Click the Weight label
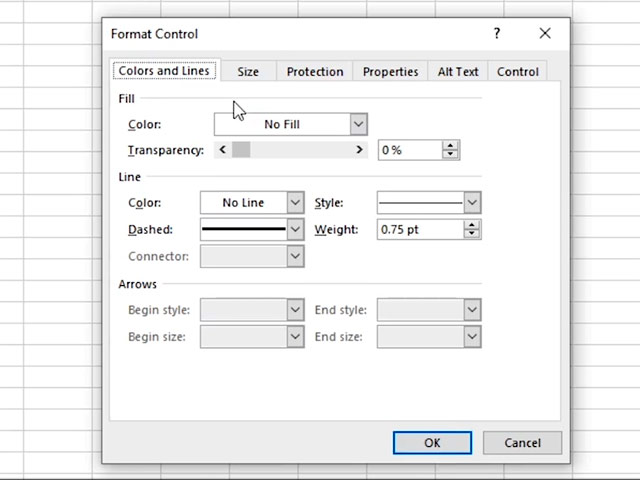The image size is (640, 480). 336,229
